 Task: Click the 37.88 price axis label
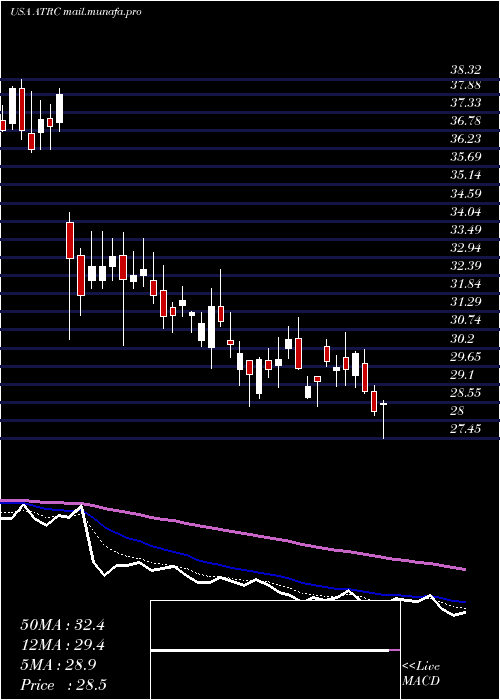point(465,85)
